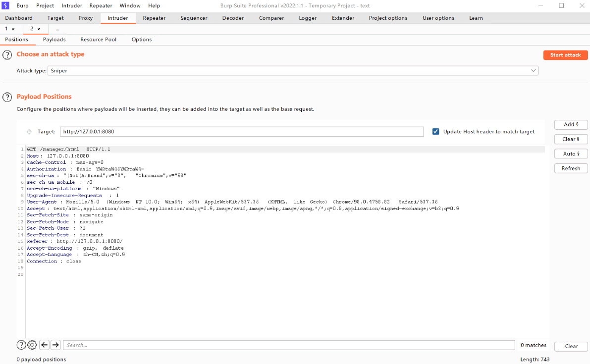The height and width of the screenshot is (364, 590).
Task: Select Intruder attack tab 2
Action: pos(32,29)
